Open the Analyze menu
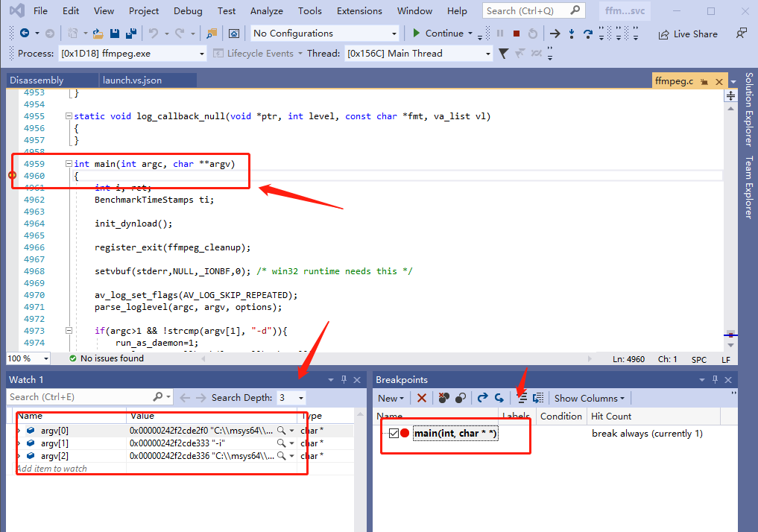 pos(266,10)
